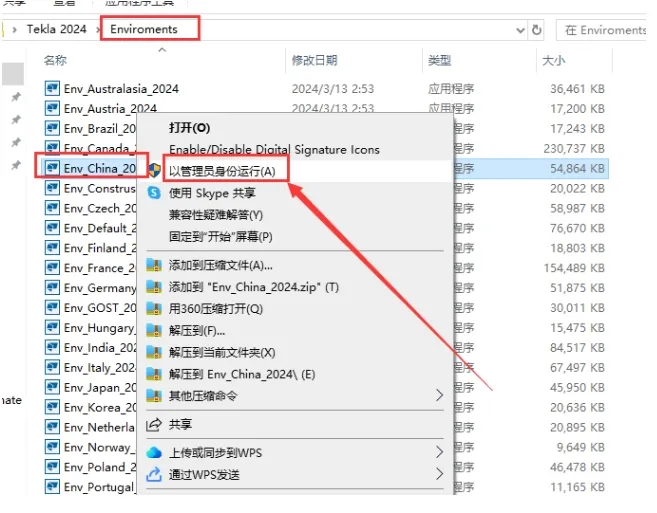
Task: Click the Env_Australasia_2024 file icon
Action: coord(52,88)
